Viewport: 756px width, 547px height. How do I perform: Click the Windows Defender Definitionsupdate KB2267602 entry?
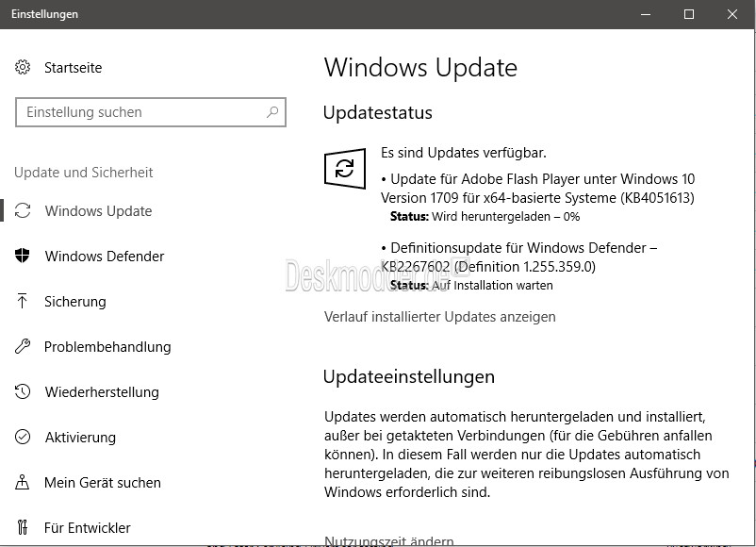[518, 257]
